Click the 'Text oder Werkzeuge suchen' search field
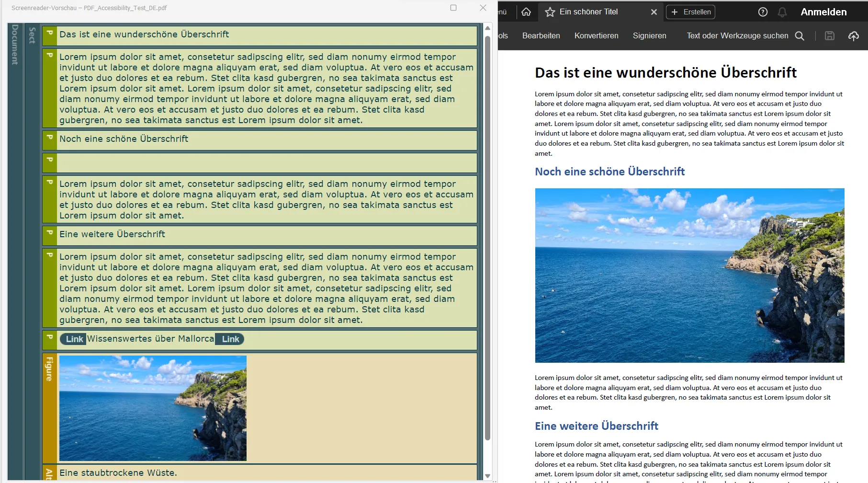This screenshot has height=483, width=868. [x=737, y=36]
